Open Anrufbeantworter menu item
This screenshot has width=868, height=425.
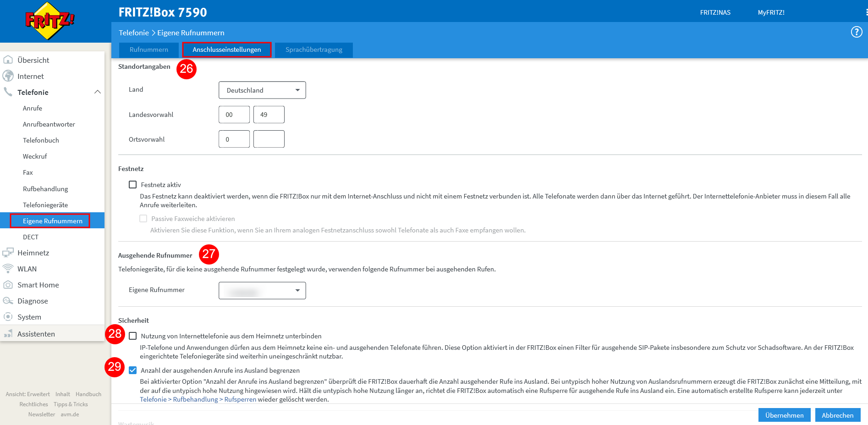click(49, 124)
